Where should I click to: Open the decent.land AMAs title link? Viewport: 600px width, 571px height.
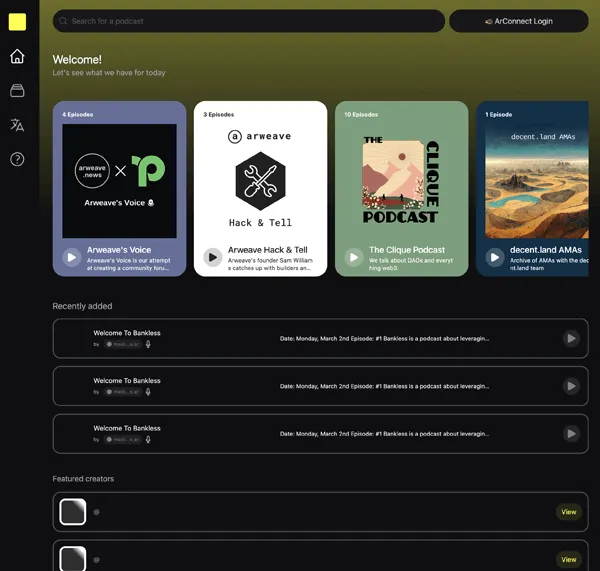click(x=546, y=250)
